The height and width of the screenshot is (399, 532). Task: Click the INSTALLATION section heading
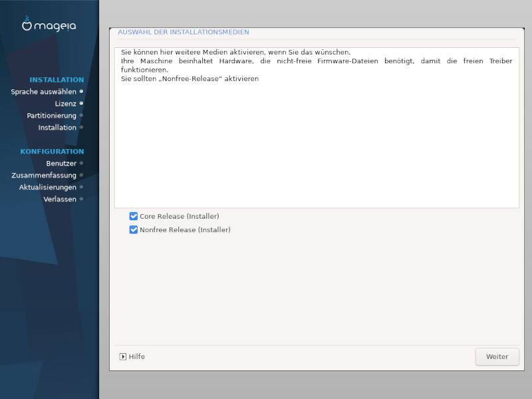coord(57,80)
